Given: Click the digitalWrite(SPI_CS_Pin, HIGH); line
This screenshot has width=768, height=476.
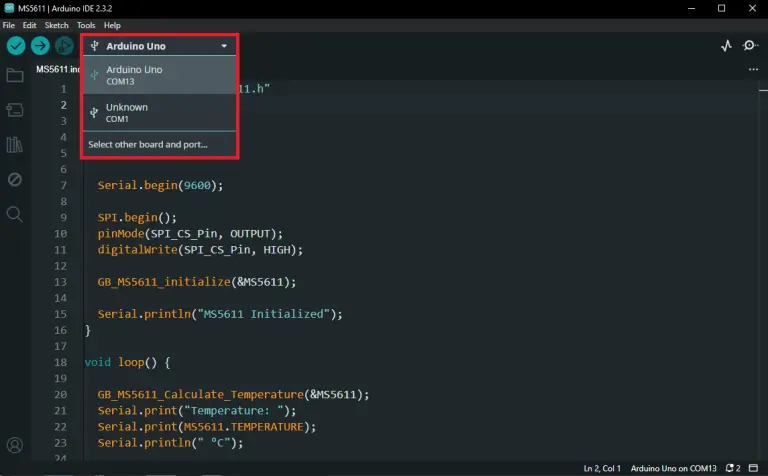Looking at the screenshot, I should point(200,250).
